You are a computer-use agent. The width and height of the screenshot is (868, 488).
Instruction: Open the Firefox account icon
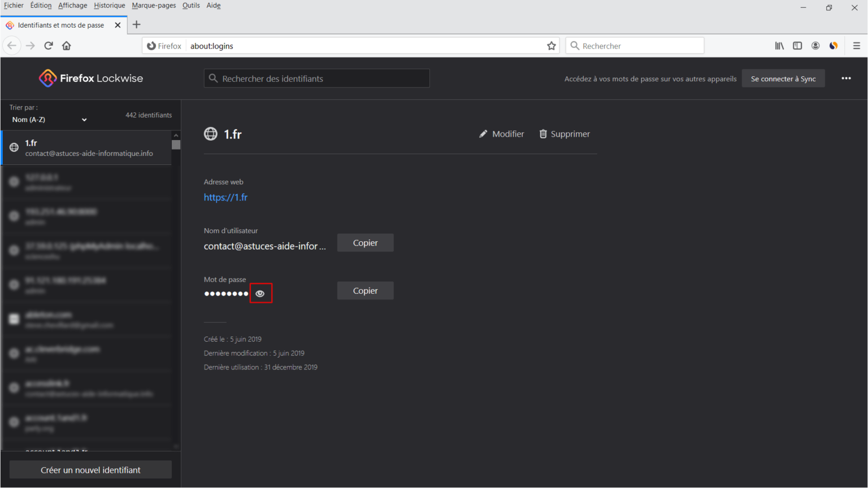(815, 46)
